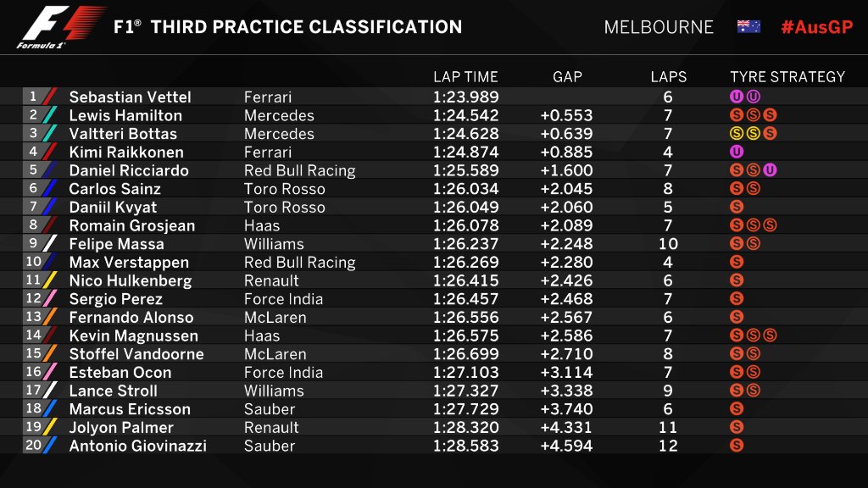Click Max Verstappen's soft tyre icon
The image size is (868, 488).
tap(737, 262)
